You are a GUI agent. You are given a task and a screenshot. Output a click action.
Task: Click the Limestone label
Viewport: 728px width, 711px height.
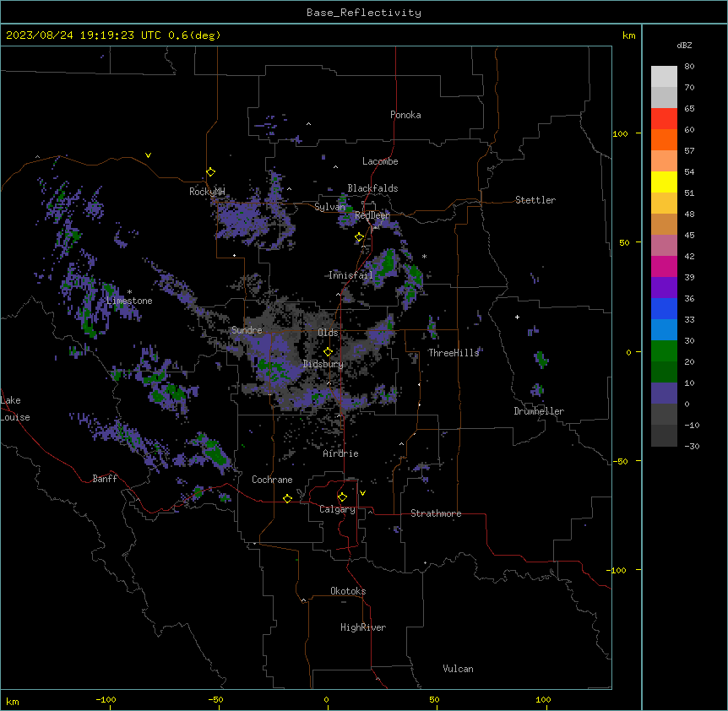click(129, 301)
